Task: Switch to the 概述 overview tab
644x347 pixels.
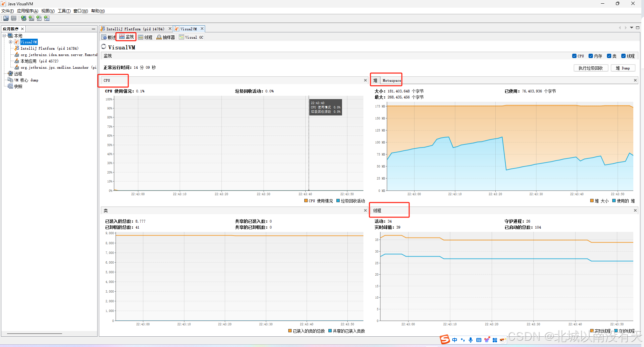Action: tap(109, 37)
